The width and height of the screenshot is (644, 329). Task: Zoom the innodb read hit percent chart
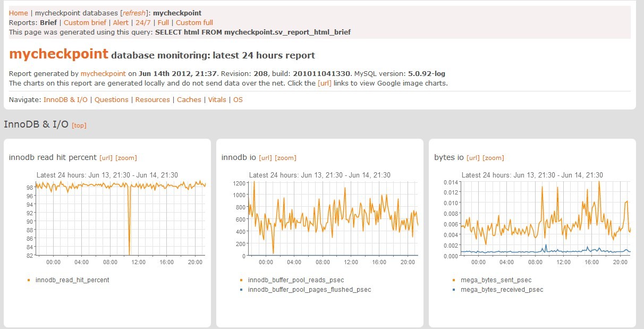(x=126, y=158)
